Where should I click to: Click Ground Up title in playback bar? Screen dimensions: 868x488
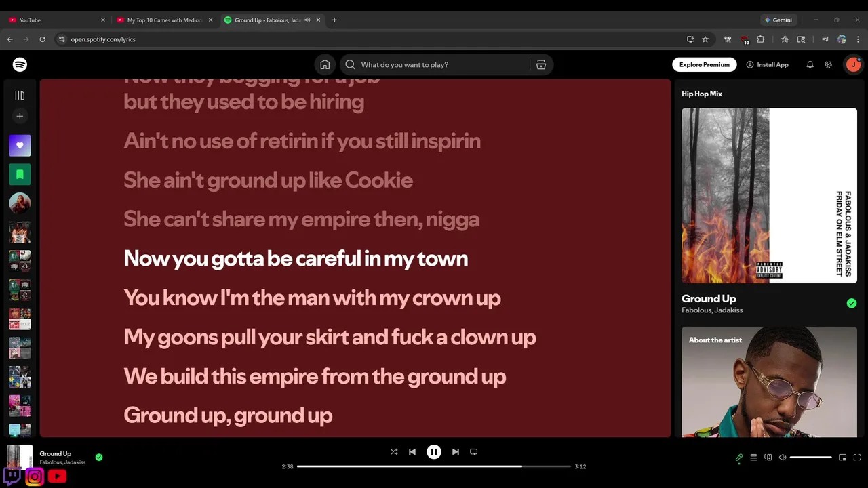click(56, 453)
